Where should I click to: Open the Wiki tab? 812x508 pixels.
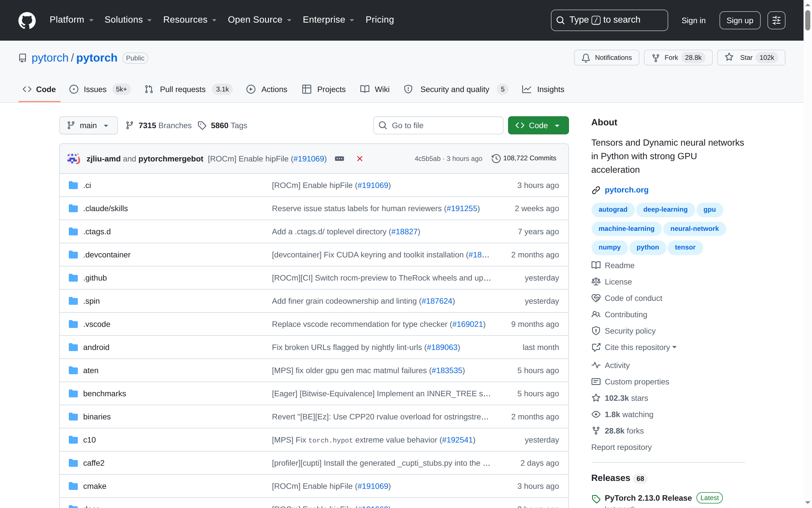coord(375,89)
